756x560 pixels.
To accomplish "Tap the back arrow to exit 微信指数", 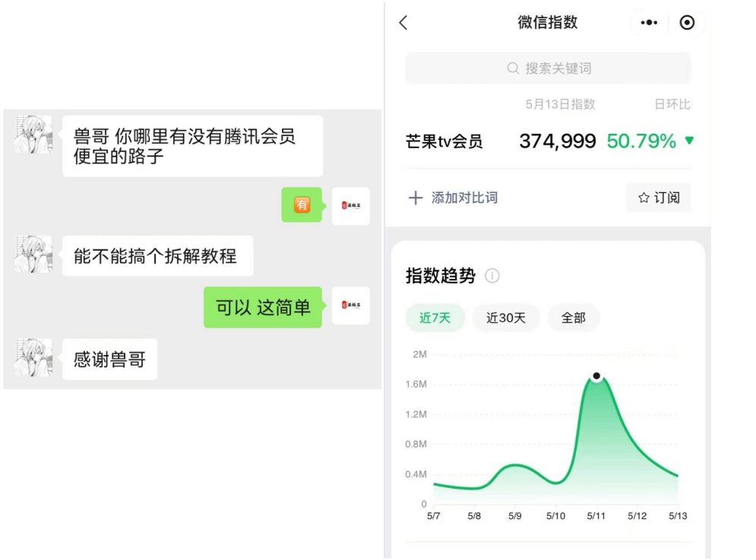I will point(402,23).
